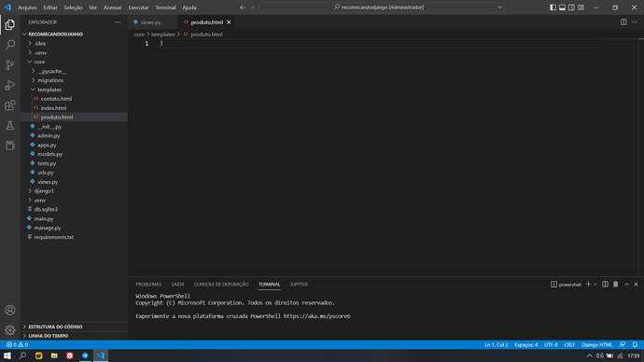The image size is (644, 362).
Task: Open the Source Control view
Action: 10,65
